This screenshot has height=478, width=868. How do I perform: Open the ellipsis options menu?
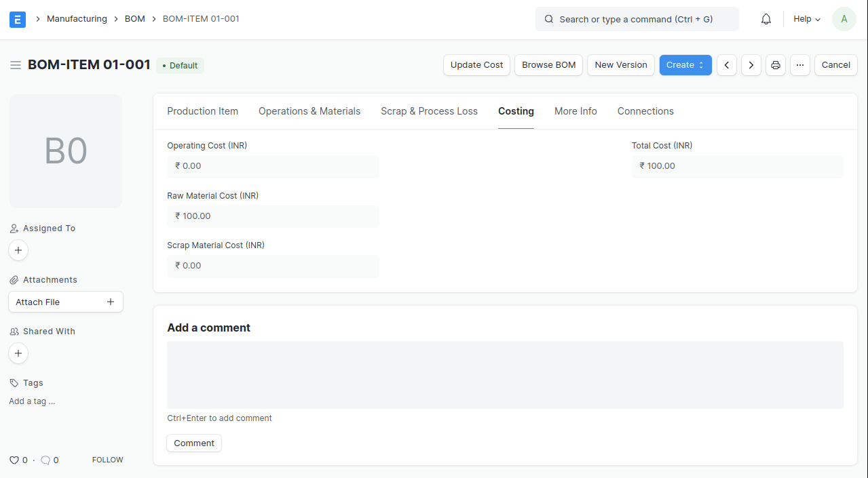click(x=799, y=64)
